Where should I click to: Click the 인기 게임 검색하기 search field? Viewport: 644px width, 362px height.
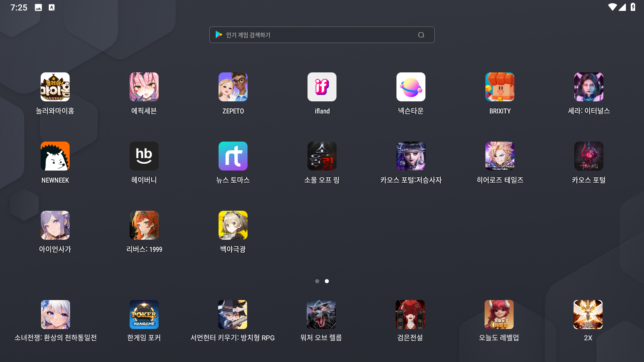322,35
